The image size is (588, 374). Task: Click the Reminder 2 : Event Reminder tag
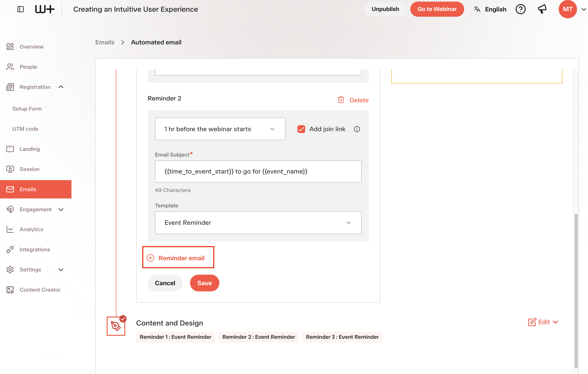[x=259, y=337]
